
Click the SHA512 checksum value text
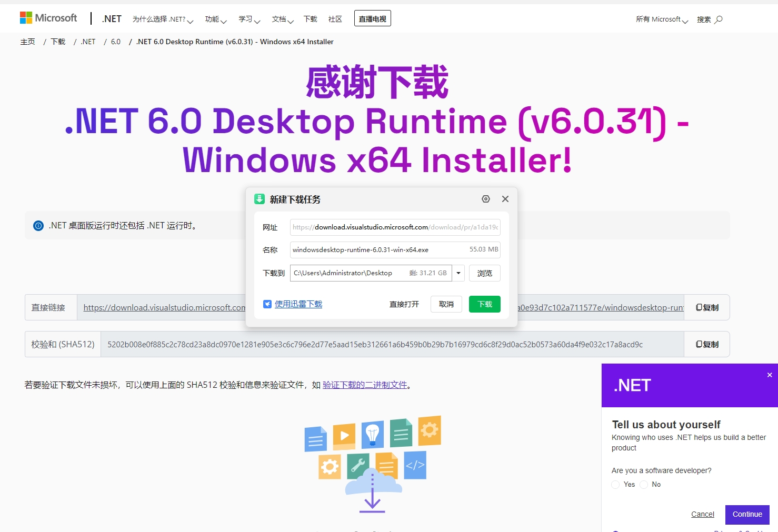375,345
